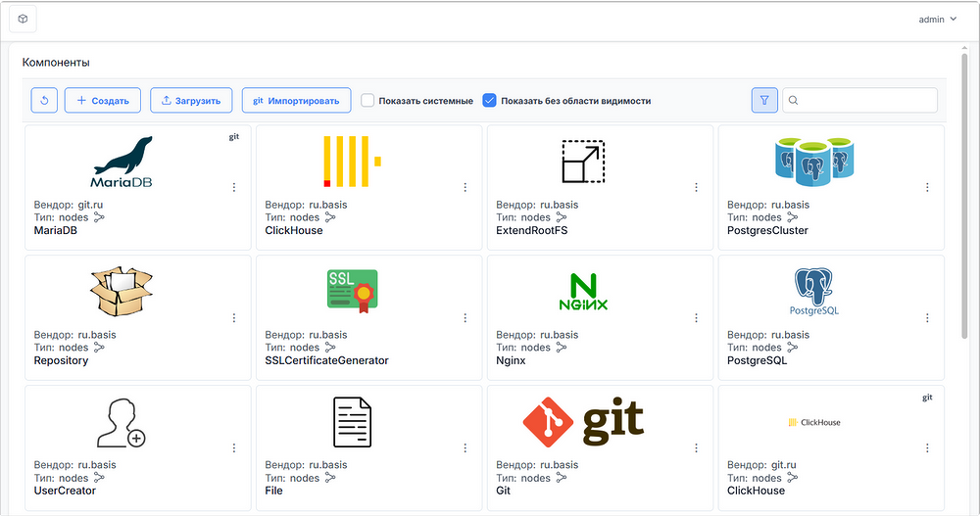Open the three-dot menu on the MariaDB card
This screenshot has height=516, width=980.
tap(234, 187)
